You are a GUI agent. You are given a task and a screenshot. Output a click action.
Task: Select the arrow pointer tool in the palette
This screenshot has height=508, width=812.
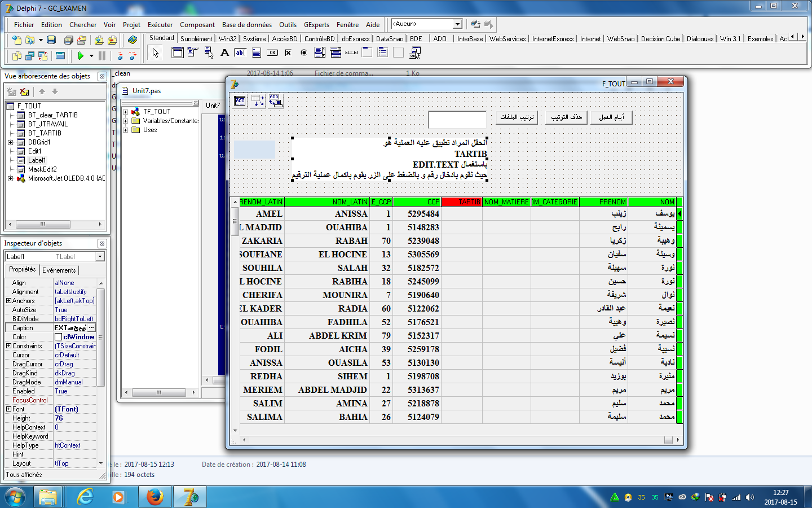[155, 53]
